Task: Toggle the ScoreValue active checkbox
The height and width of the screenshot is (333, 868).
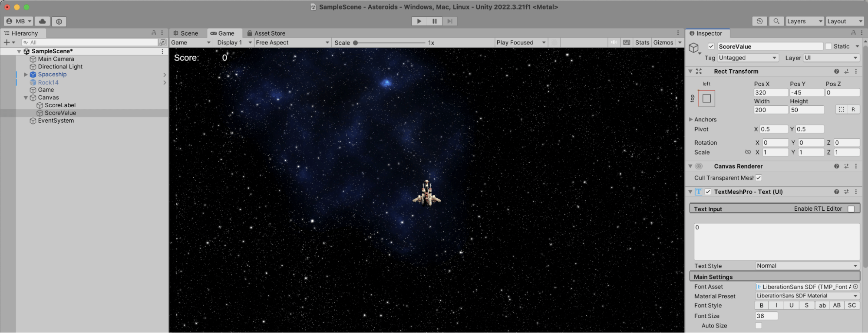Action: [711, 46]
